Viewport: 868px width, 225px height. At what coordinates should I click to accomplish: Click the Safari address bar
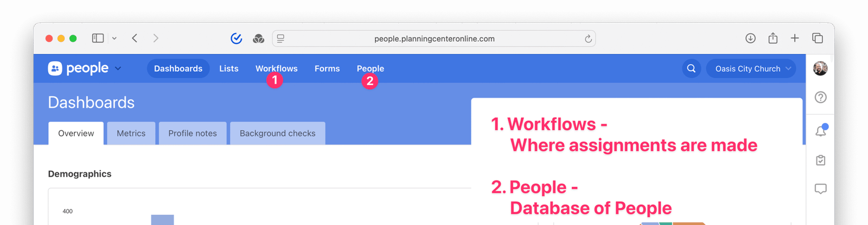(x=434, y=39)
